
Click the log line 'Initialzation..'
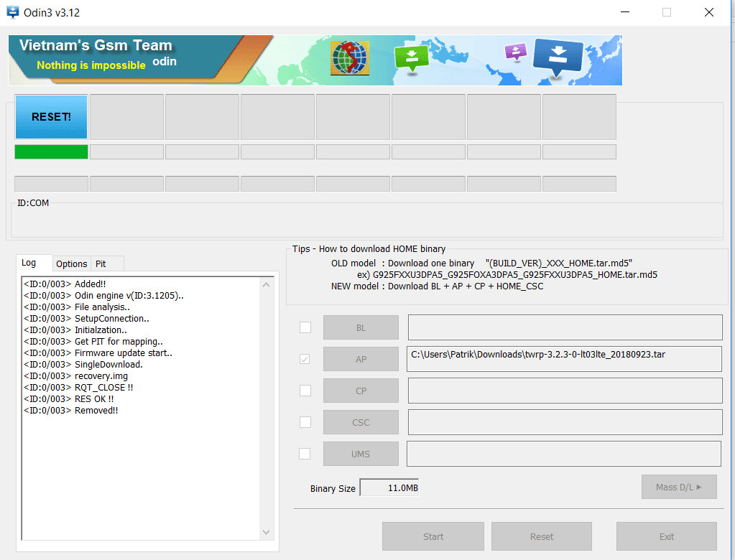click(x=75, y=330)
